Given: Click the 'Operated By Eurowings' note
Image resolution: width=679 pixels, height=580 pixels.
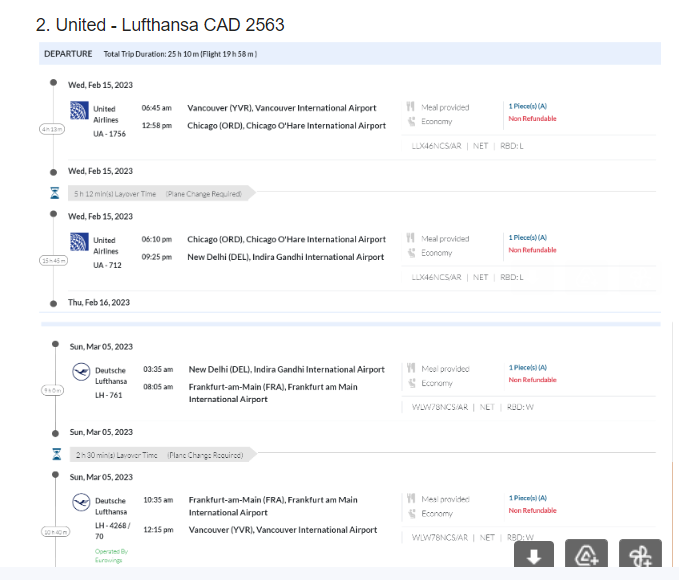Looking at the screenshot, I should pyautogui.click(x=111, y=555).
